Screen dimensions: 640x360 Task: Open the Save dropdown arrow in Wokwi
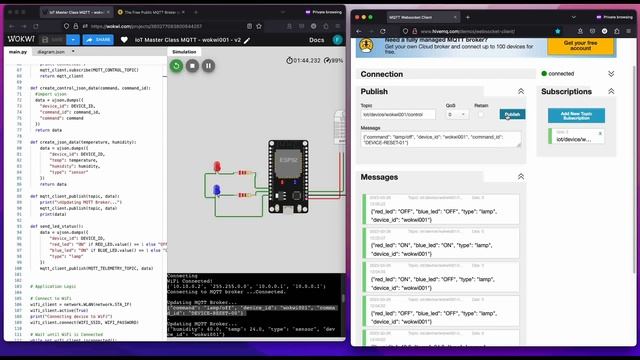click(73, 40)
